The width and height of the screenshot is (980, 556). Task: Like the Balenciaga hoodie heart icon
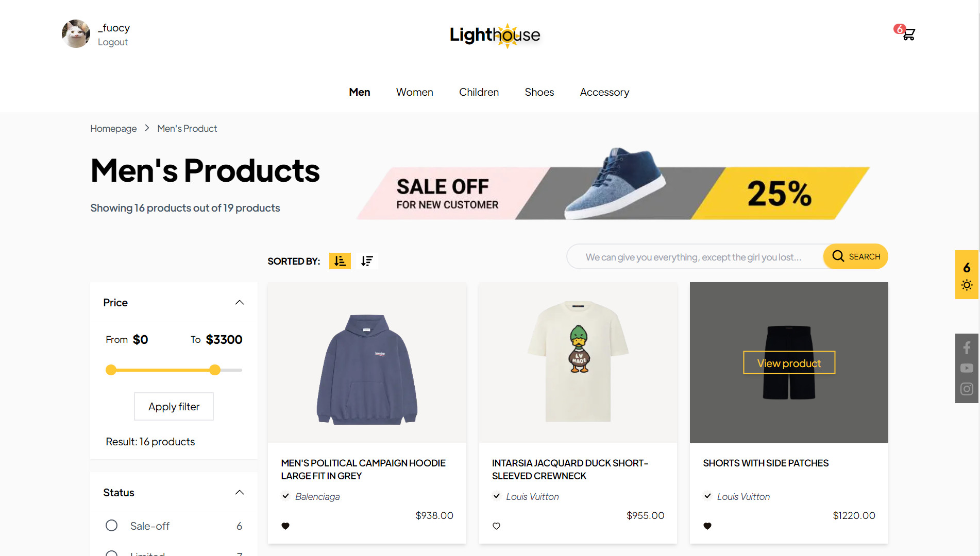285,526
